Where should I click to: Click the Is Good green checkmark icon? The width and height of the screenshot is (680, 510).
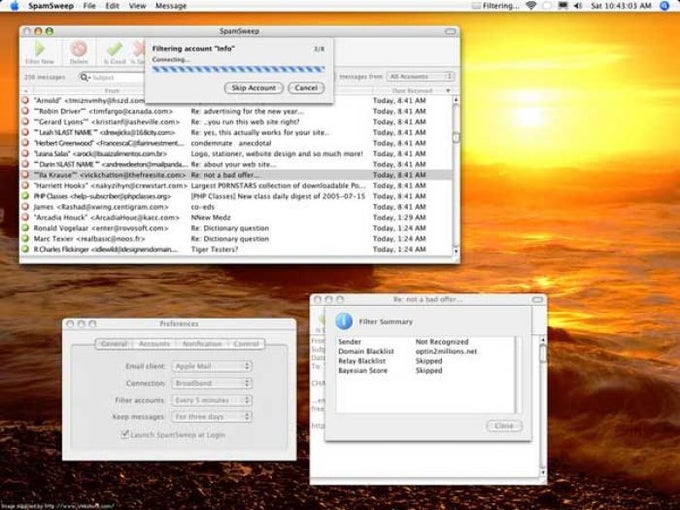pos(114,50)
